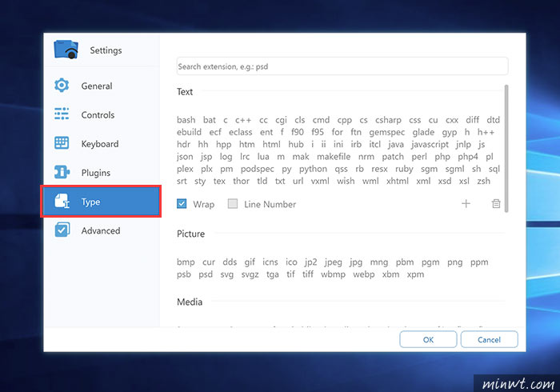560x392 pixels.
Task: Click the Type file icon
Action: [62, 201]
